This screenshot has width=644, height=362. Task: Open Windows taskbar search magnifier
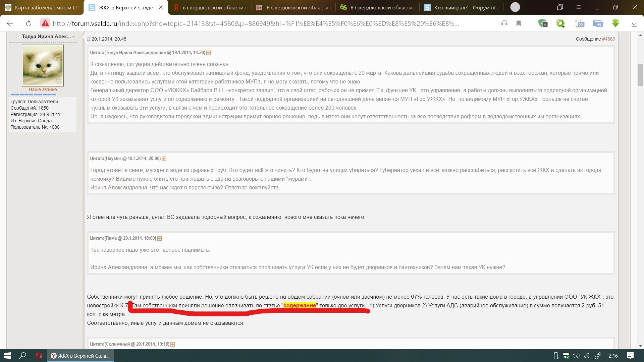(x=22, y=356)
